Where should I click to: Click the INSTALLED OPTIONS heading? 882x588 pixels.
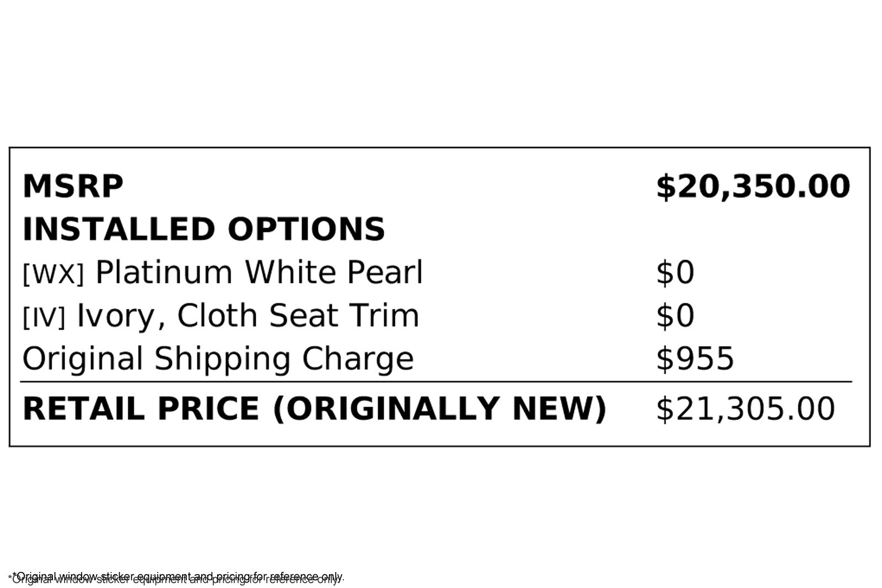point(203,229)
